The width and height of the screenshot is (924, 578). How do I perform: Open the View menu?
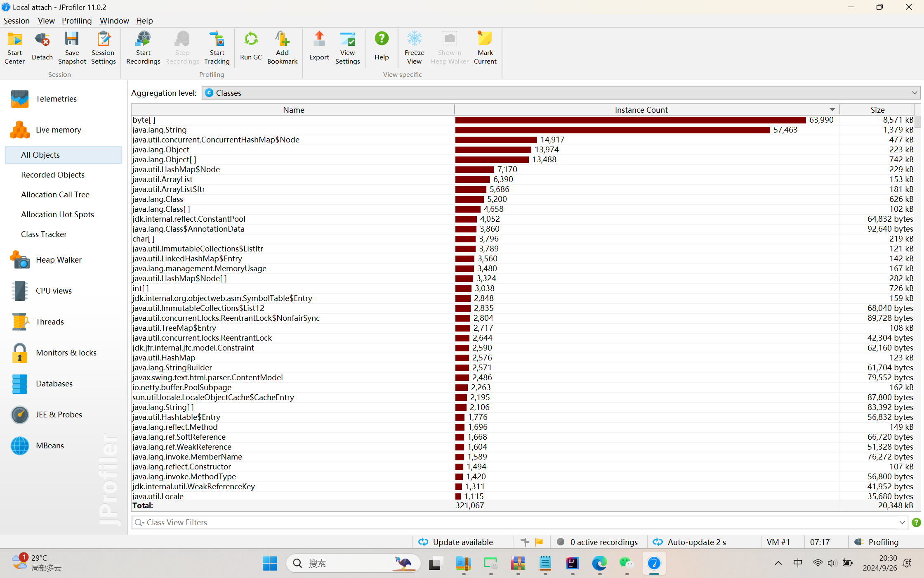click(x=46, y=21)
